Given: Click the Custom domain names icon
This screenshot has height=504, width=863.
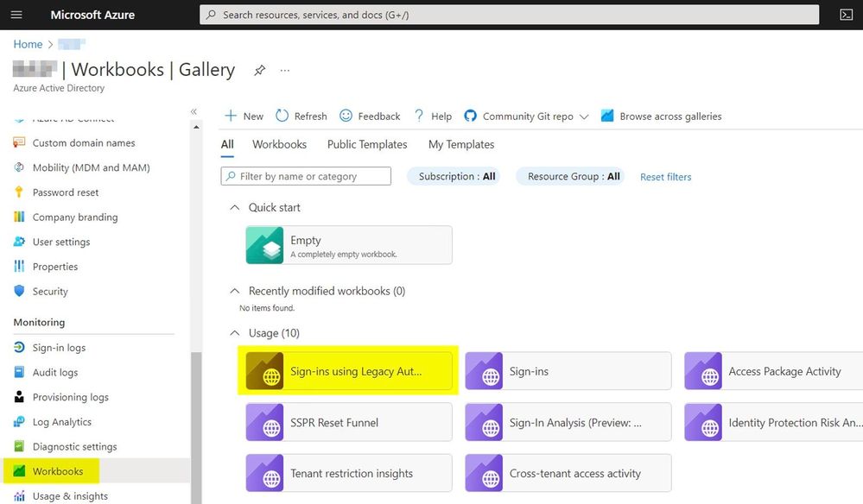Looking at the screenshot, I should (x=19, y=142).
